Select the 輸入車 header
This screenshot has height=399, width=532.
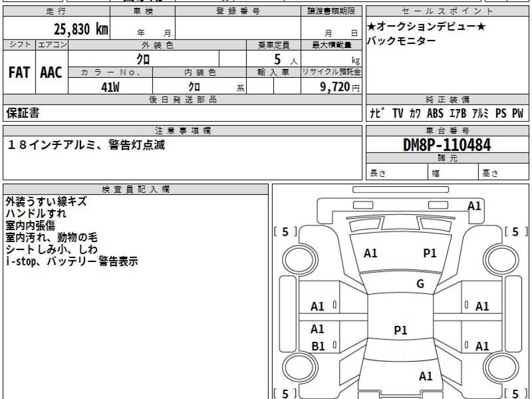tap(274, 72)
